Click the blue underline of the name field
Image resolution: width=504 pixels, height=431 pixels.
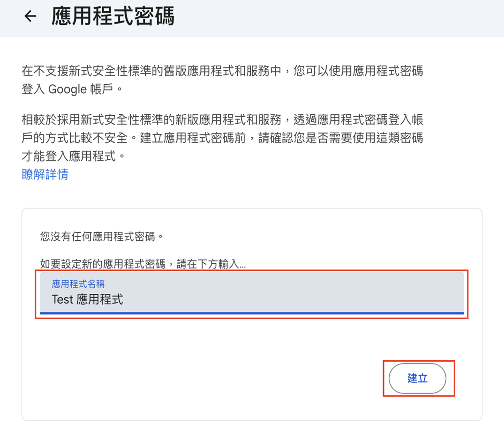pos(252,313)
